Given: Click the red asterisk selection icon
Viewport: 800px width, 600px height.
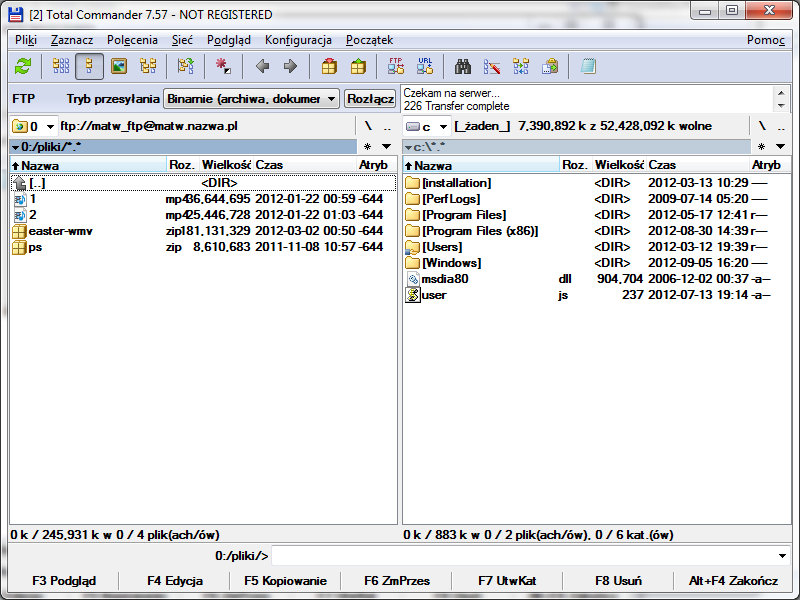Looking at the screenshot, I should coord(223,66).
